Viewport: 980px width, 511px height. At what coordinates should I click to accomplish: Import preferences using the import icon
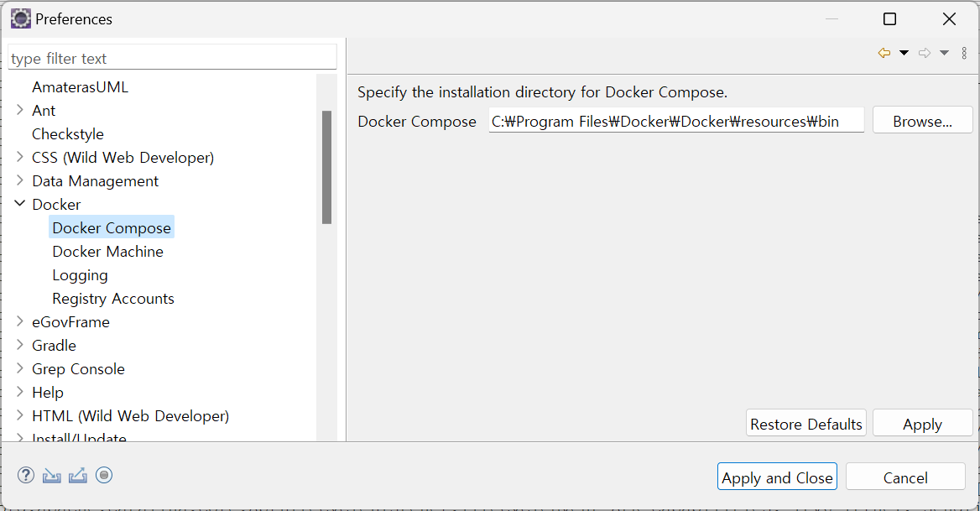51,475
